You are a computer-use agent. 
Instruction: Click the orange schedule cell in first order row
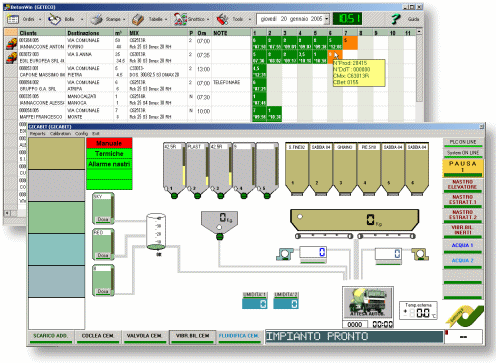pyautogui.click(x=350, y=43)
